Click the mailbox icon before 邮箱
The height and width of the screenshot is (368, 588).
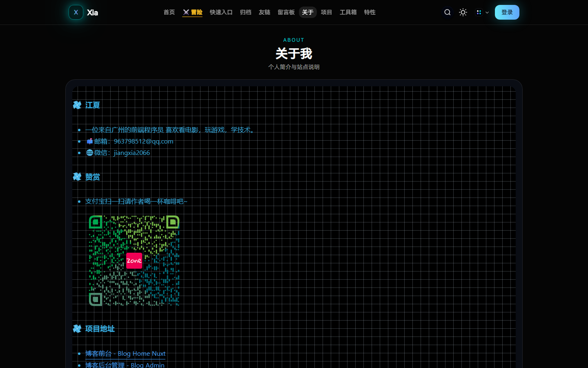[89, 141]
